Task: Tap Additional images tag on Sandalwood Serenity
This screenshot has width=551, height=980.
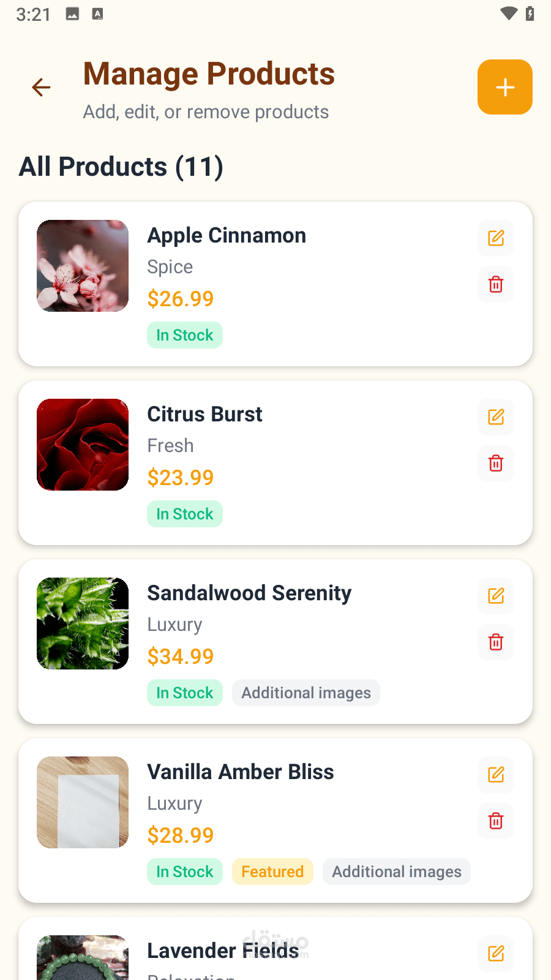Action: 306,693
